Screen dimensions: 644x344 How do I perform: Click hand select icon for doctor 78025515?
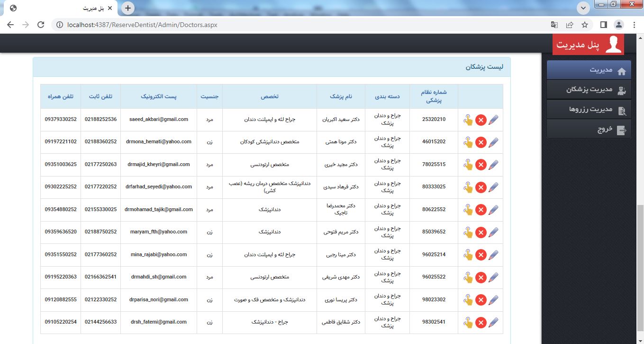pyautogui.click(x=468, y=165)
